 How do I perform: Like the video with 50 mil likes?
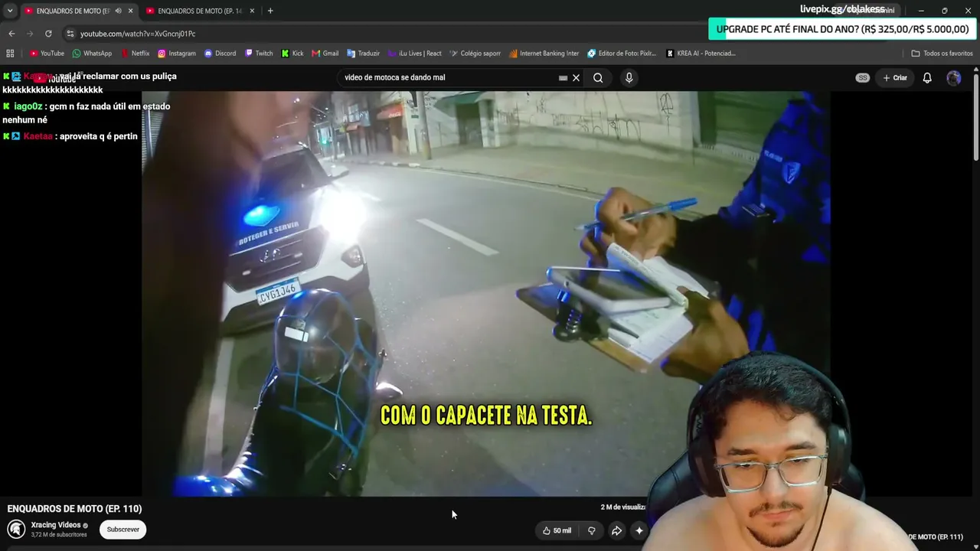tap(557, 530)
